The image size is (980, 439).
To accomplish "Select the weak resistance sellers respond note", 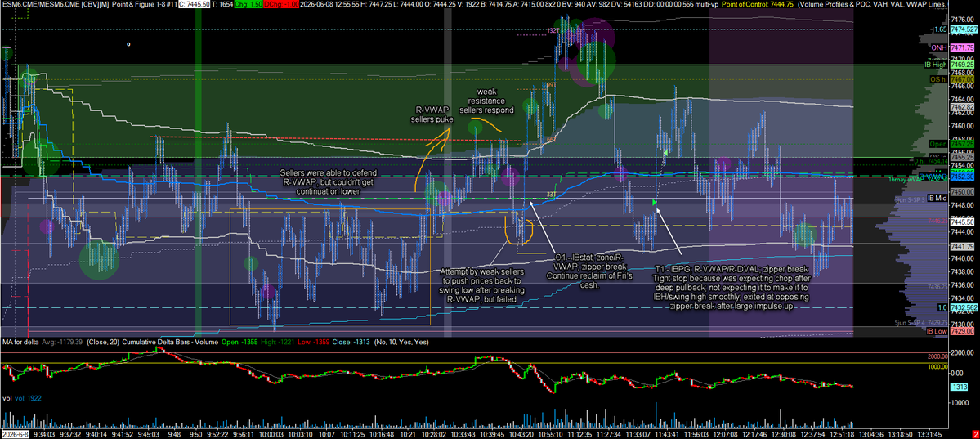I will pos(486,101).
